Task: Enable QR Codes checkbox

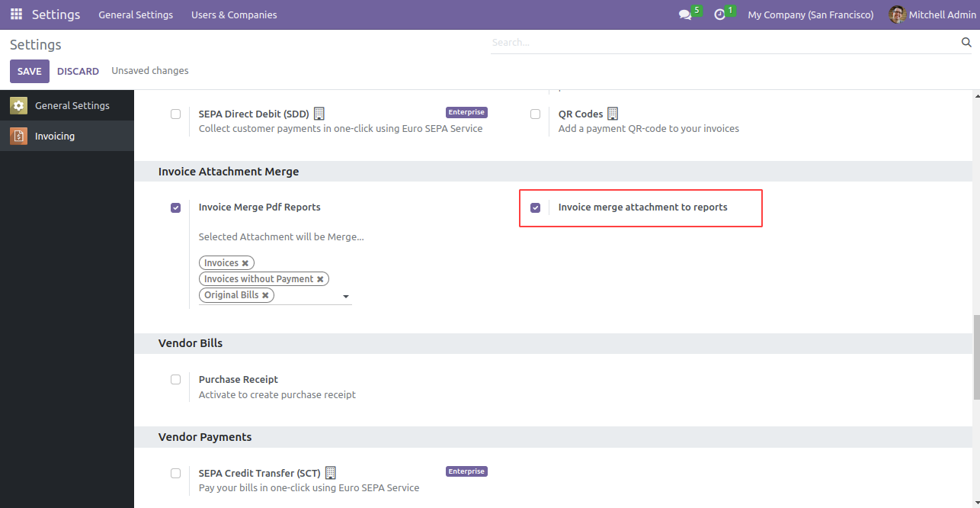Action: (536, 114)
